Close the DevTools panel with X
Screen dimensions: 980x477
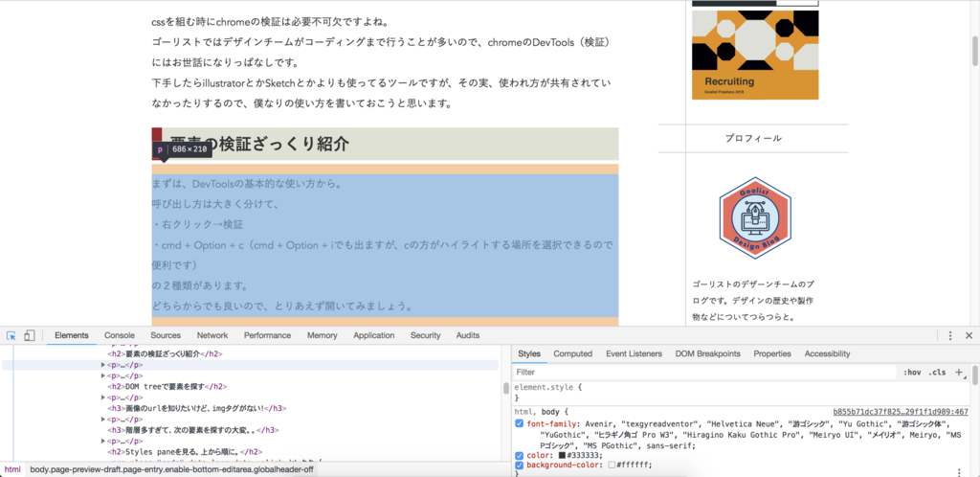[969, 335]
